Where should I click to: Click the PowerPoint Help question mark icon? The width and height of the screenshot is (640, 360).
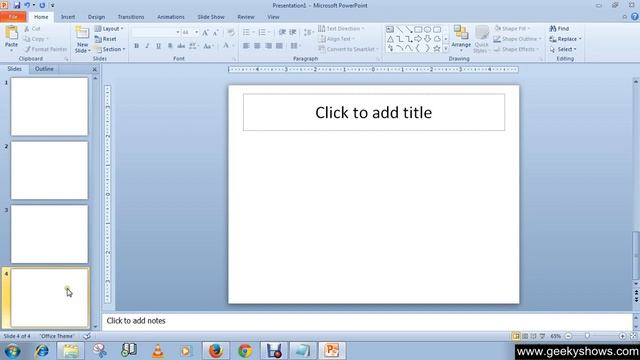point(635,17)
